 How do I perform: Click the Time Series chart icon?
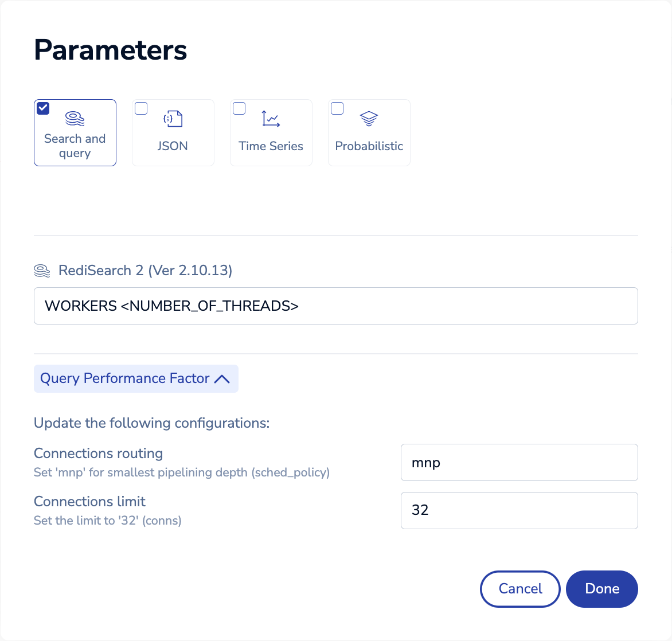pyautogui.click(x=271, y=119)
